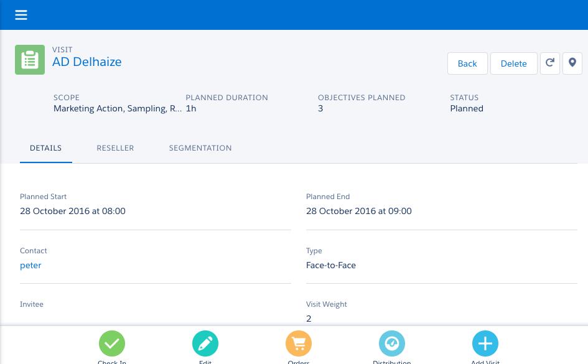Tap the green Check In icon
Image resolution: width=588 pixels, height=364 pixels.
(112, 343)
